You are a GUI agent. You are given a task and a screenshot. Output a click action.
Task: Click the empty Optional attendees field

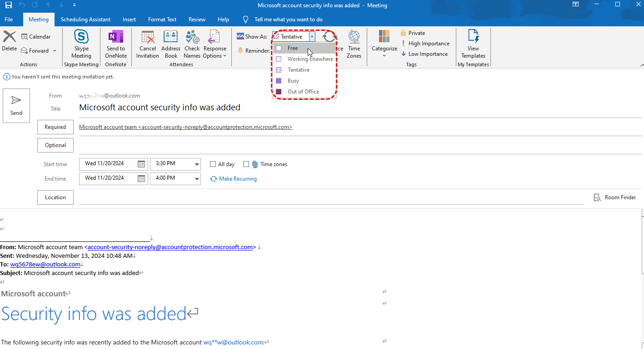(x=360, y=145)
